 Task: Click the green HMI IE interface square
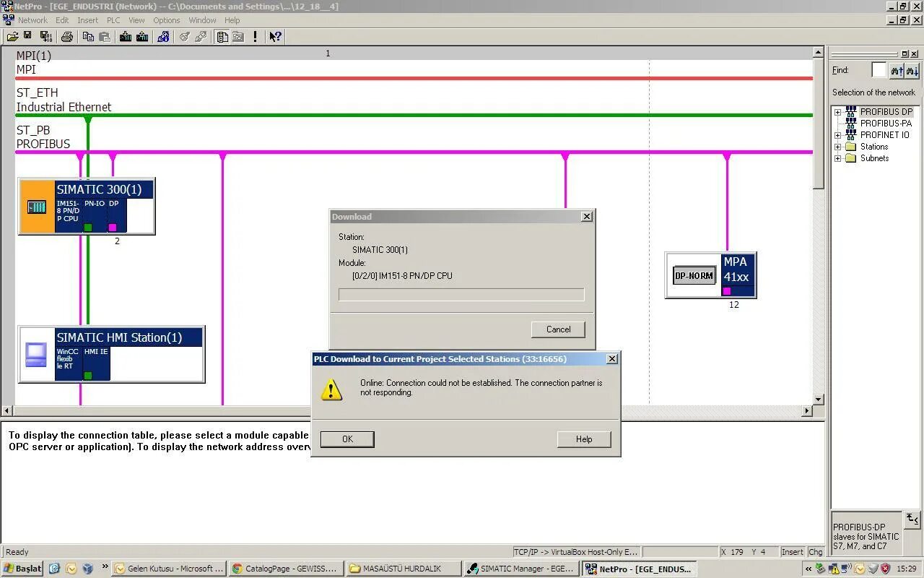[x=88, y=376]
